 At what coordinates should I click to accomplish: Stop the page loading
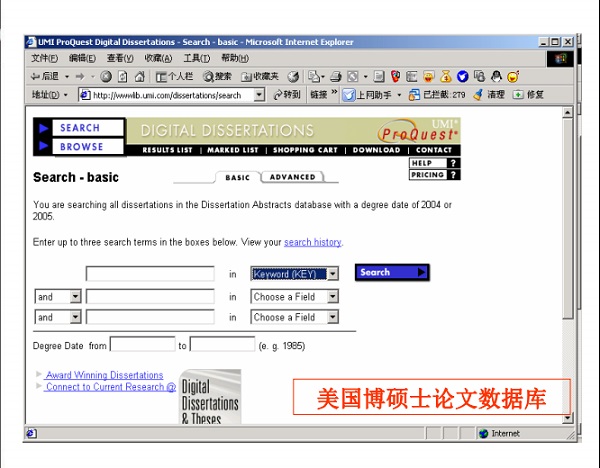tap(106, 77)
